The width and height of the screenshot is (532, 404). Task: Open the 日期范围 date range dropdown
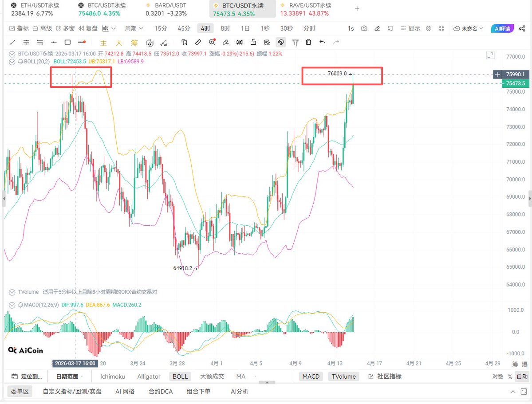[70, 377]
